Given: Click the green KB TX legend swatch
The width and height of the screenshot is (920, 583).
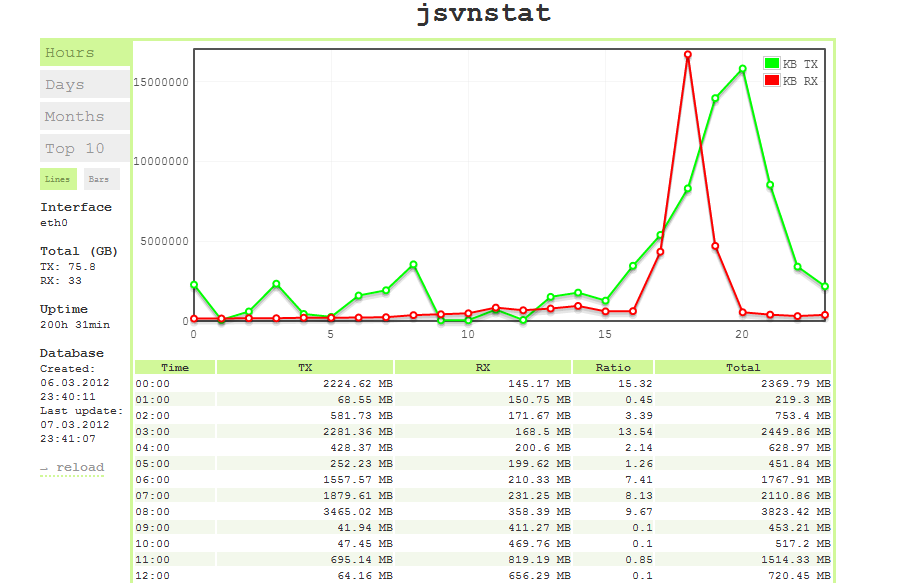Looking at the screenshot, I should pyautogui.click(x=772, y=63).
